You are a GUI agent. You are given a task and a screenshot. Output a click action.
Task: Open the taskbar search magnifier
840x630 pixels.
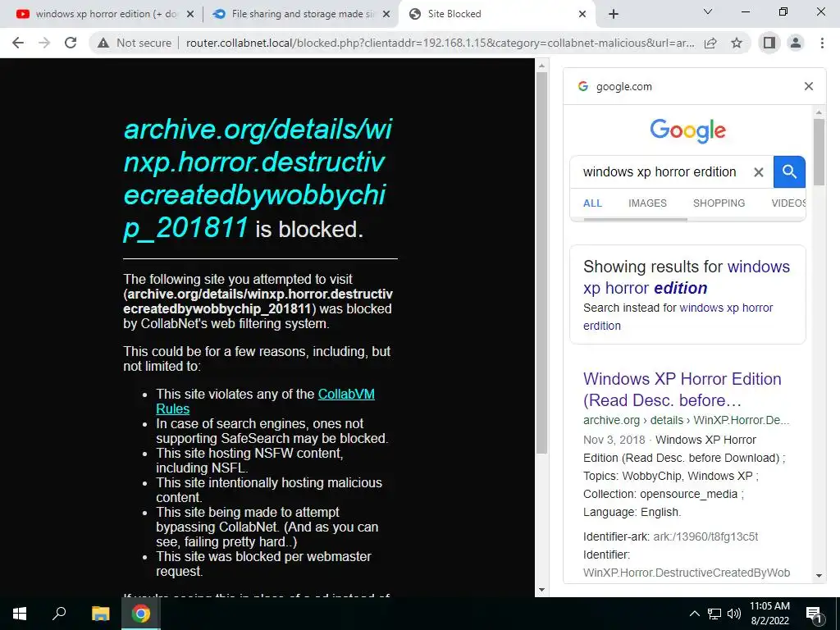(x=59, y=614)
